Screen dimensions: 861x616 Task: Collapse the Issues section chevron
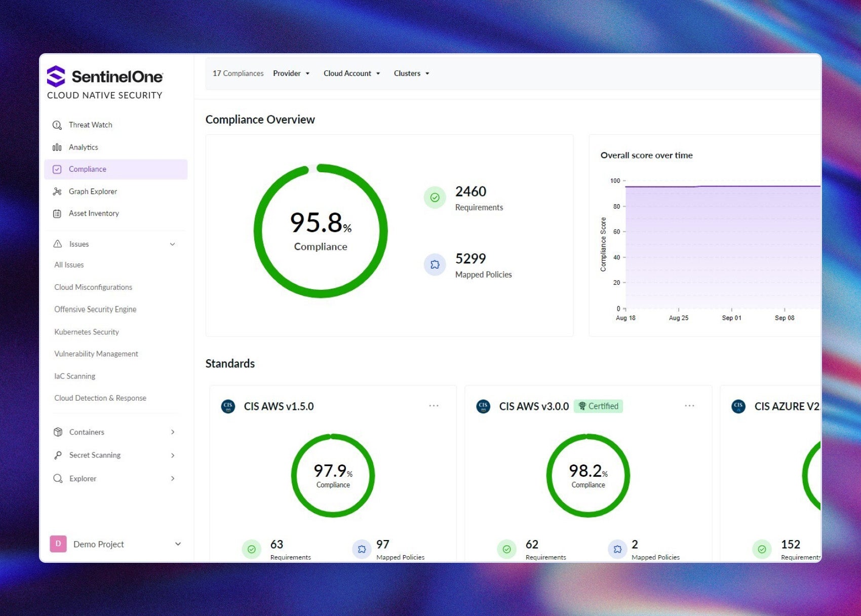click(x=172, y=244)
